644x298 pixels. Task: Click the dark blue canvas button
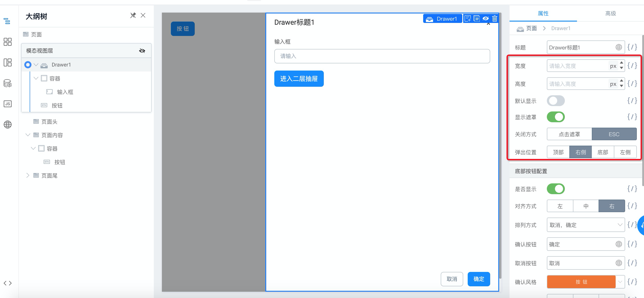click(x=183, y=29)
